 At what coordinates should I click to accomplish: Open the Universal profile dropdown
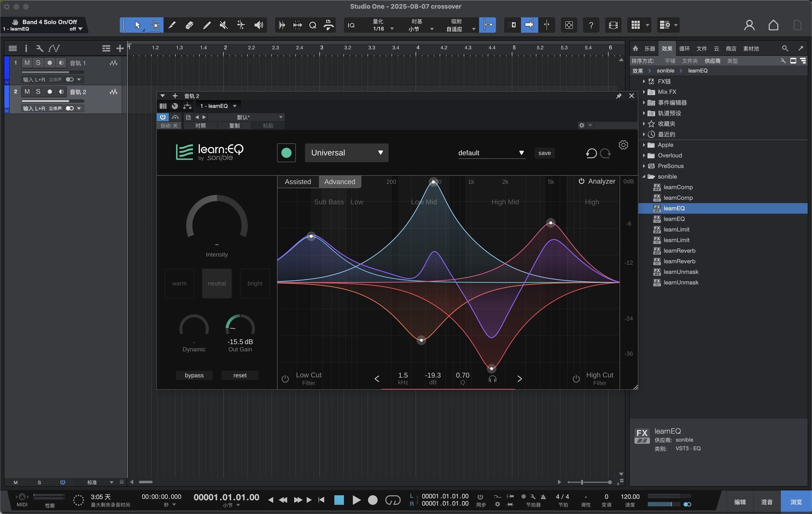tap(346, 153)
